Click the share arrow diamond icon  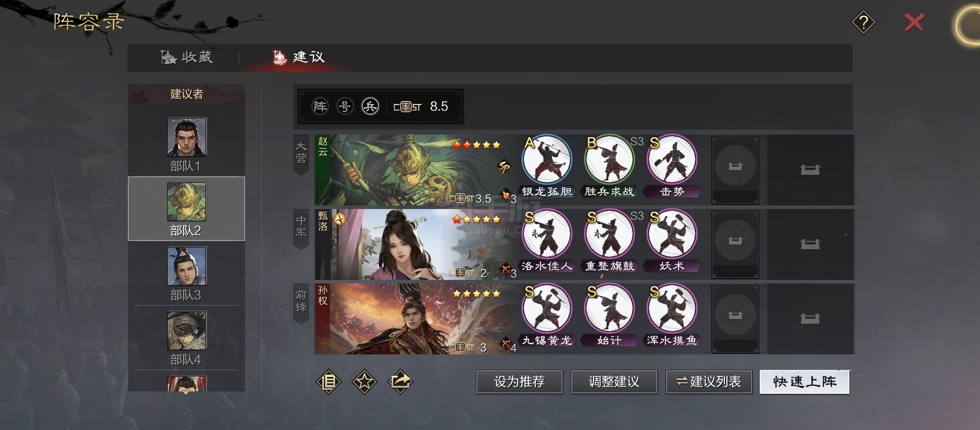(400, 382)
